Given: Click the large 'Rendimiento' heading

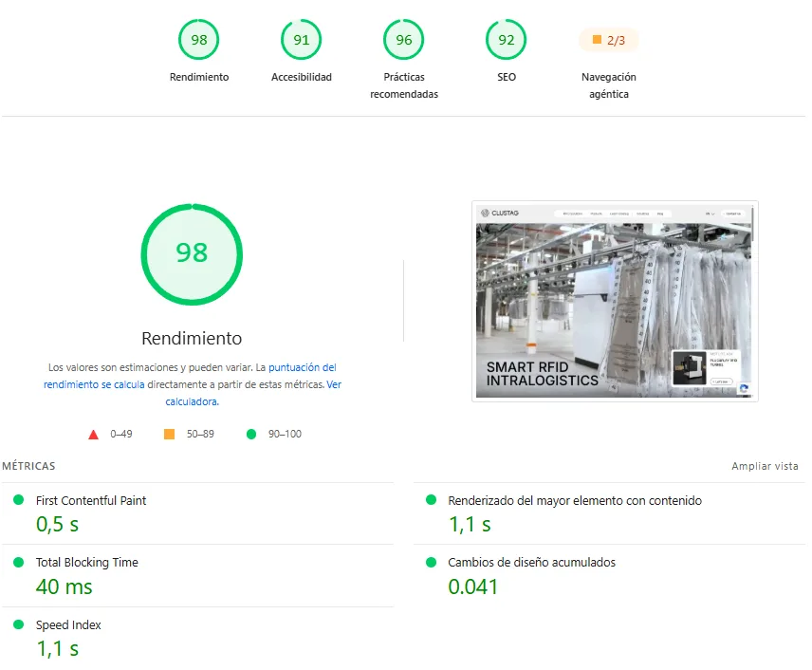Looking at the screenshot, I should click(192, 339).
